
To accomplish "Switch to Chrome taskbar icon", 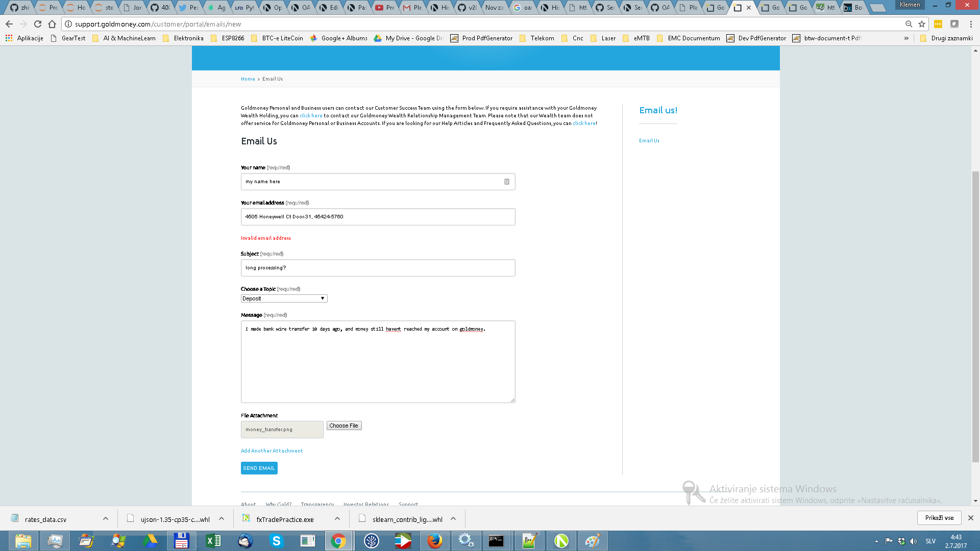I will 338,541.
